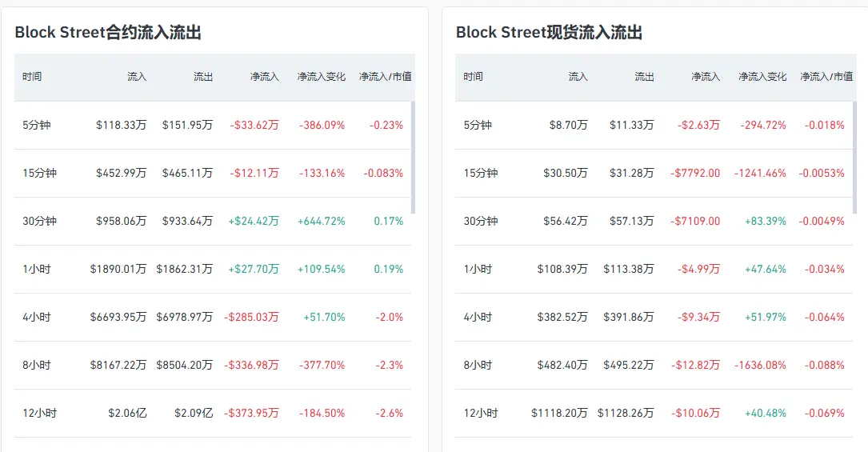
Task: Click the spot change value +83.39%
Action: coord(766,222)
